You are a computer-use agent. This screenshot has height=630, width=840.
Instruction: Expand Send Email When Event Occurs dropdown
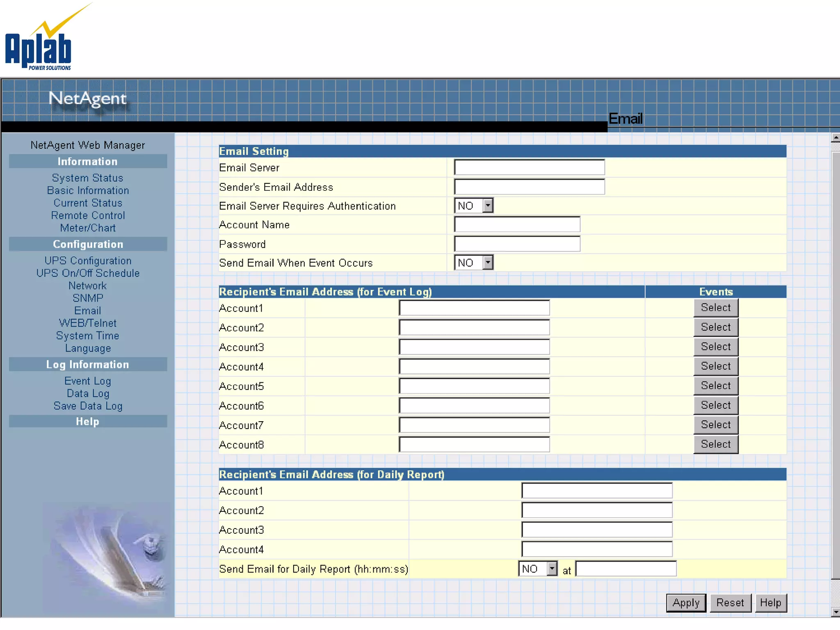click(x=488, y=262)
